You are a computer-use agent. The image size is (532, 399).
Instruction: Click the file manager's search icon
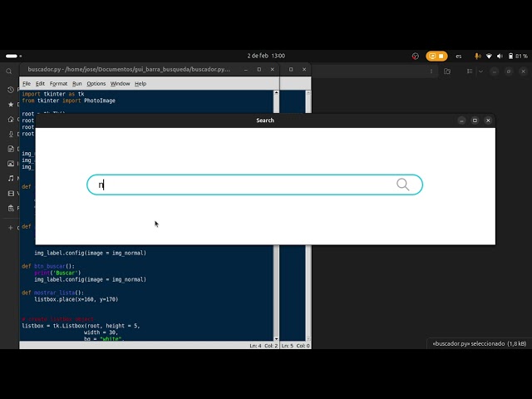point(9,71)
